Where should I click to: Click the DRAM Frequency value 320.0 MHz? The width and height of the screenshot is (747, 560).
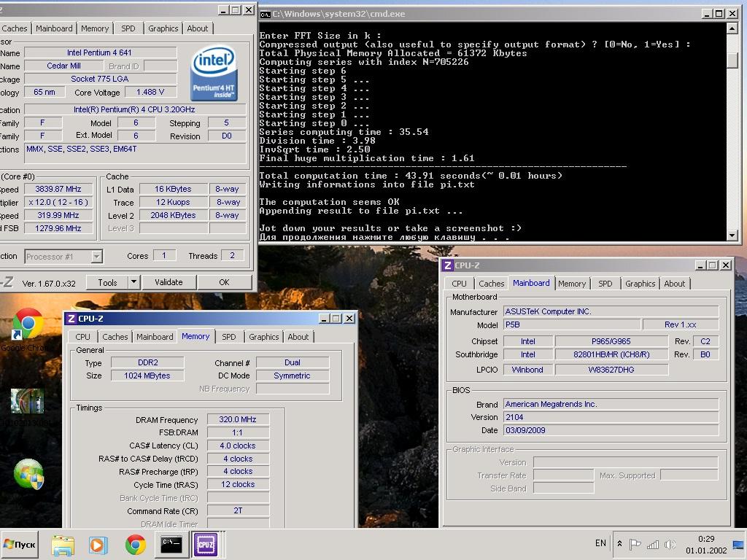tap(238, 419)
